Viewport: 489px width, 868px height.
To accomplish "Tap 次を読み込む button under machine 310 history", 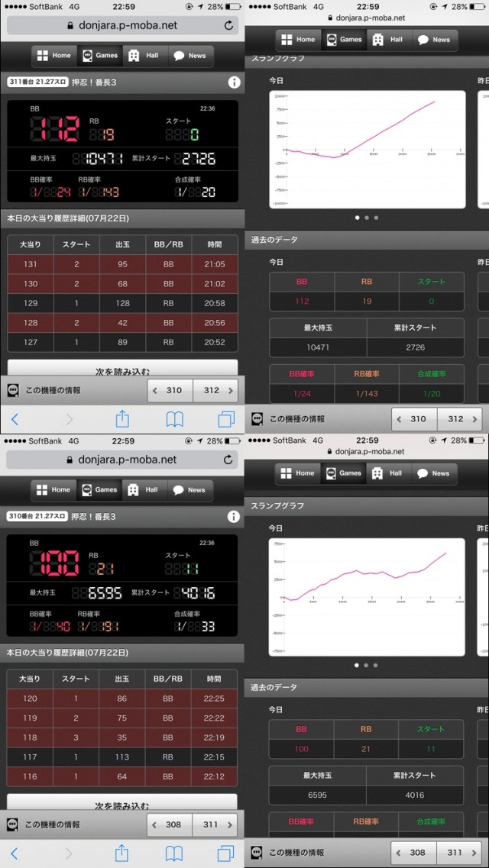I will coord(122,803).
